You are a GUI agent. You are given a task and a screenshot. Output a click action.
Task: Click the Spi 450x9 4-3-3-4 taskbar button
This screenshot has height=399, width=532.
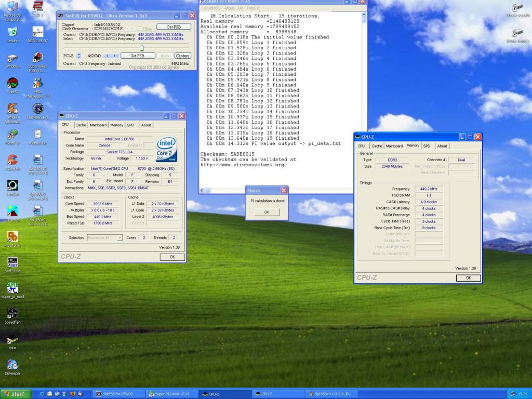tap(331, 394)
